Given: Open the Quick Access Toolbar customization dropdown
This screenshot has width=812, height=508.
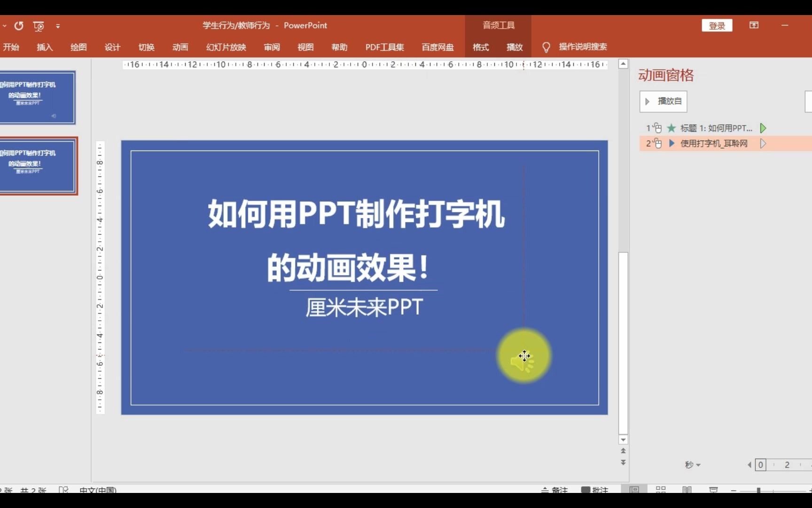Looking at the screenshot, I should [x=58, y=26].
